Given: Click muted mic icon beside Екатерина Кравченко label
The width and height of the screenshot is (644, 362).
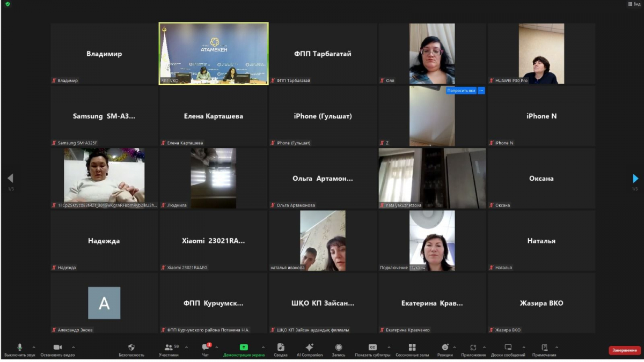Looking at the screenshot, I should click(x=382, y=330).
